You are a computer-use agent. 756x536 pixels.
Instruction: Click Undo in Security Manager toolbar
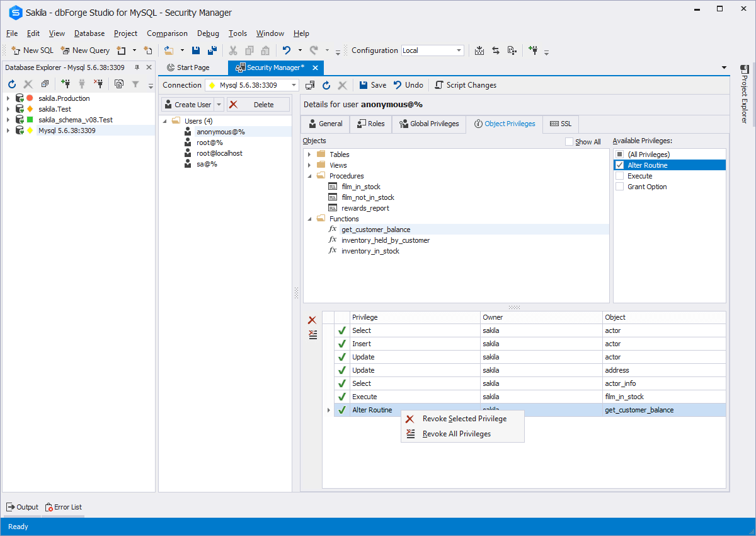[408, 85]
